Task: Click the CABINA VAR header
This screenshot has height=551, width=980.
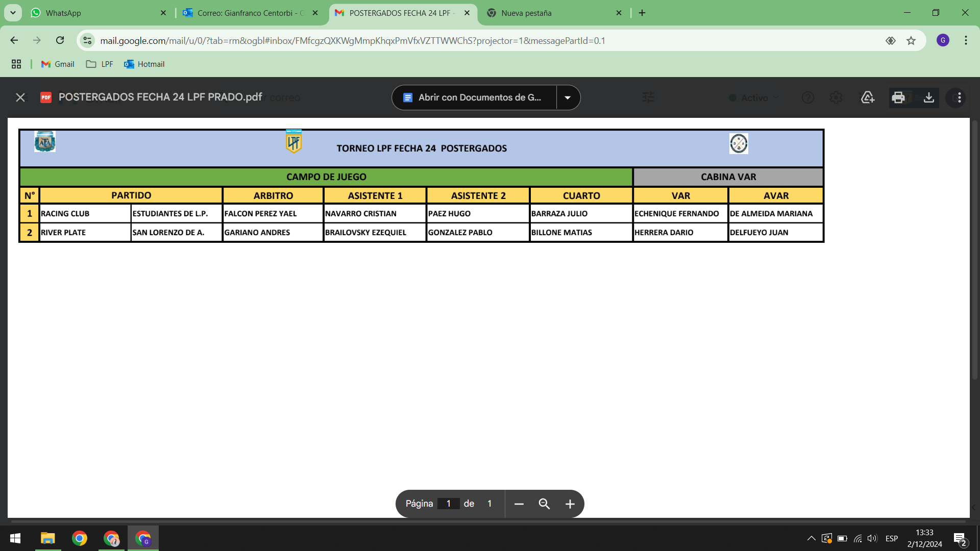Action: point(728,177)
